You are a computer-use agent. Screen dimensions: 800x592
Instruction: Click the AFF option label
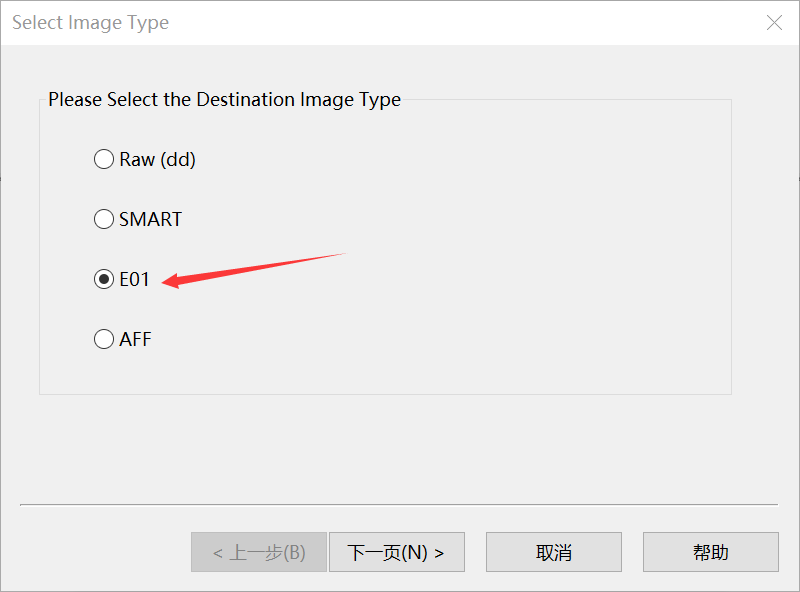(136, 339)
